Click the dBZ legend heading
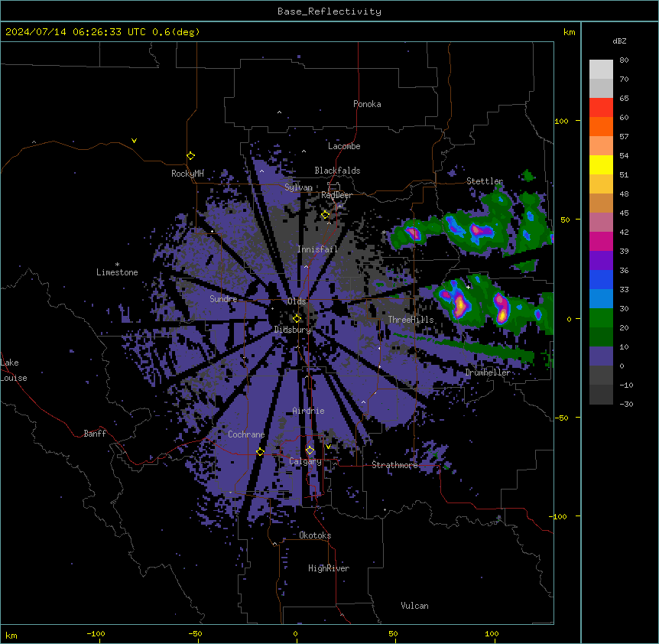This screenshot has height=644, width=659. pyautogui.click(x=619, y=41)
